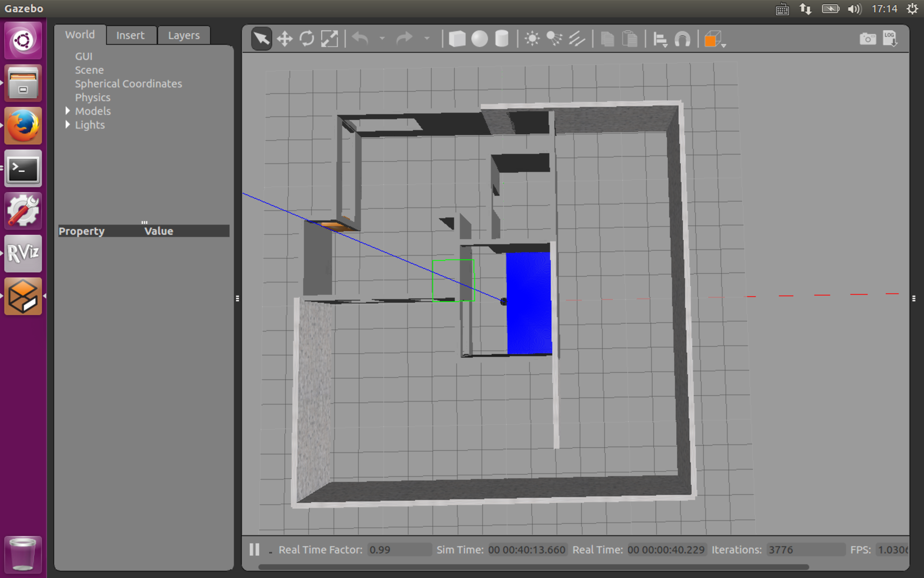Select the blue wall in scene
Screen dimensions: 924x578
(529, 303)
